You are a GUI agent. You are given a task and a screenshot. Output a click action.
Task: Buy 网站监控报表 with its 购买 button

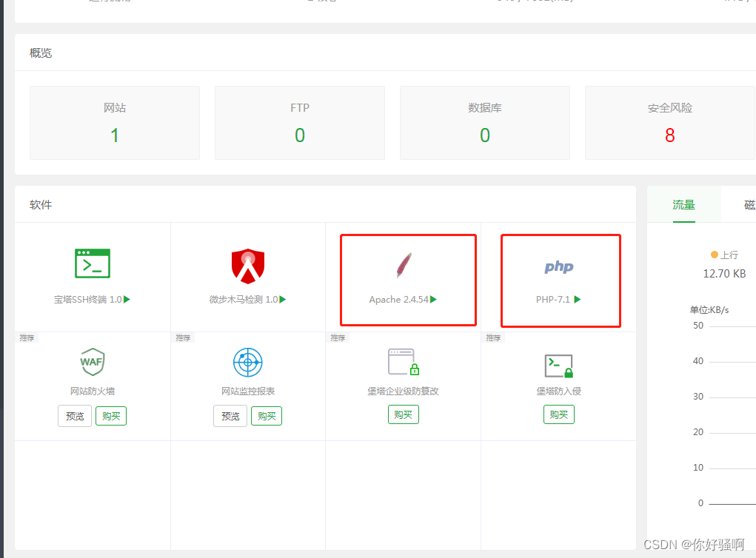267,416
